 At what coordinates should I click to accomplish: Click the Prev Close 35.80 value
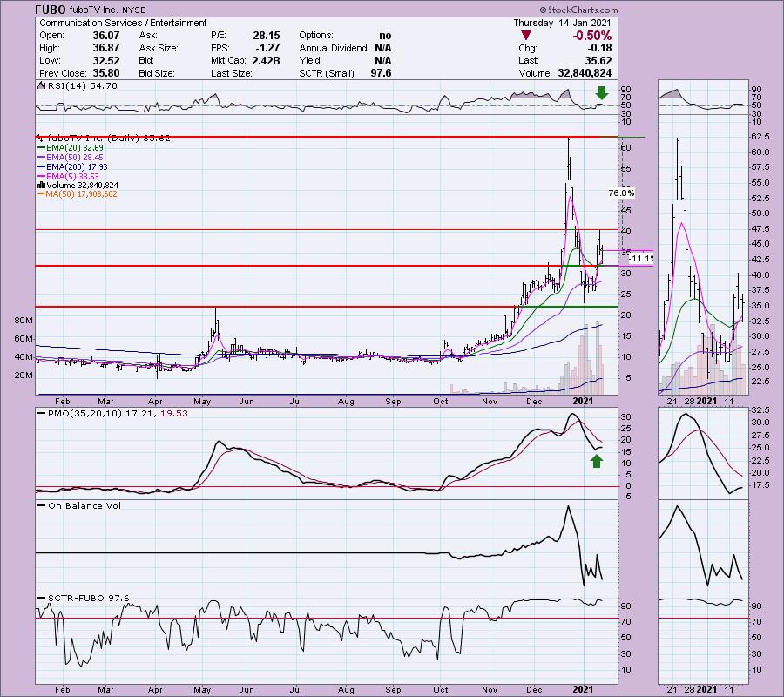pos(106,73)
